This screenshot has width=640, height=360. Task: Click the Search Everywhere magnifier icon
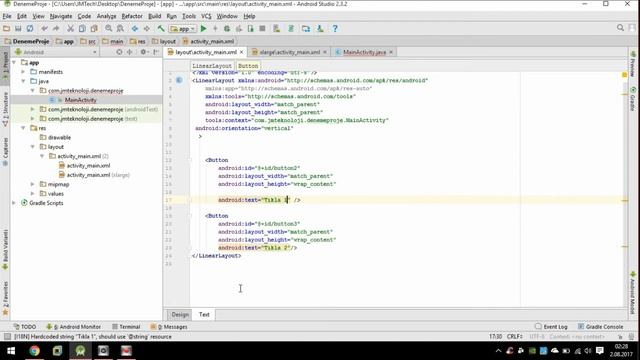click(620, 28)
